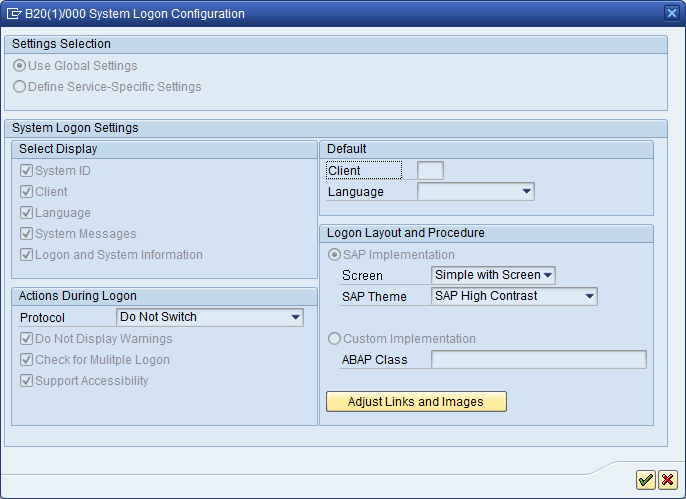Toggle Support Accessibility checkbox
Image resolution: width=686 pixels, height=499 pixels.
click(x=27, y=381)
